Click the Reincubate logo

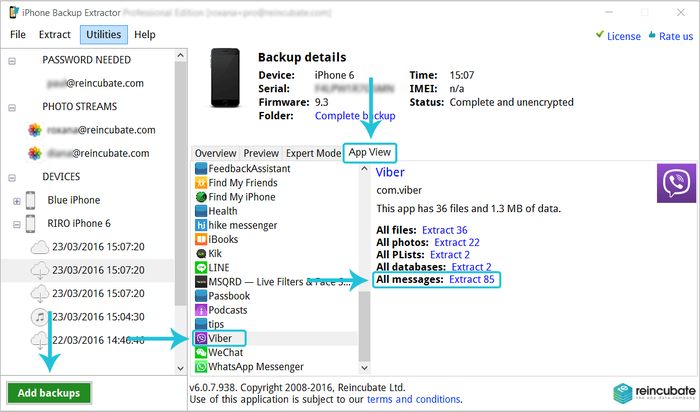pyautogui.click(x=654, y=393)
